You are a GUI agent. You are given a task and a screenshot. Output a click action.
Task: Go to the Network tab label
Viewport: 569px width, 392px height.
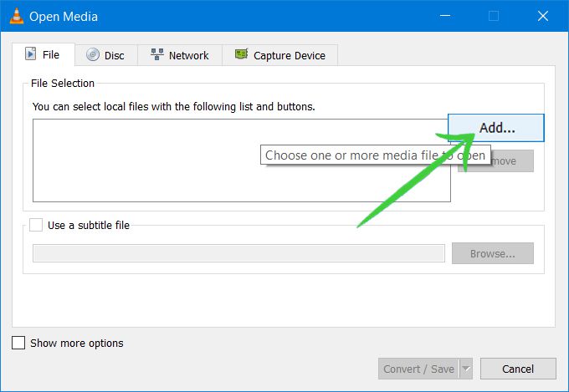188,55
